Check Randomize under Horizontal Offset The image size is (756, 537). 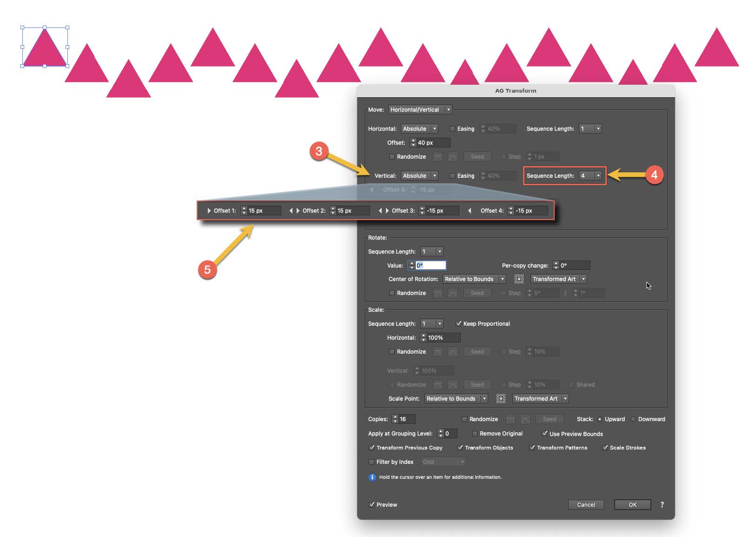392,157
